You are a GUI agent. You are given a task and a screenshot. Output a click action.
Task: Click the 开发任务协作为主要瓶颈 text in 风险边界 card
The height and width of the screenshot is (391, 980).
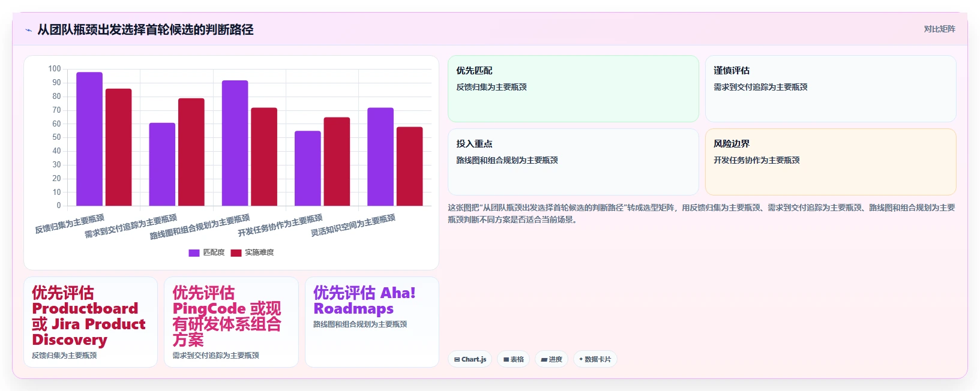coord(757,160)
